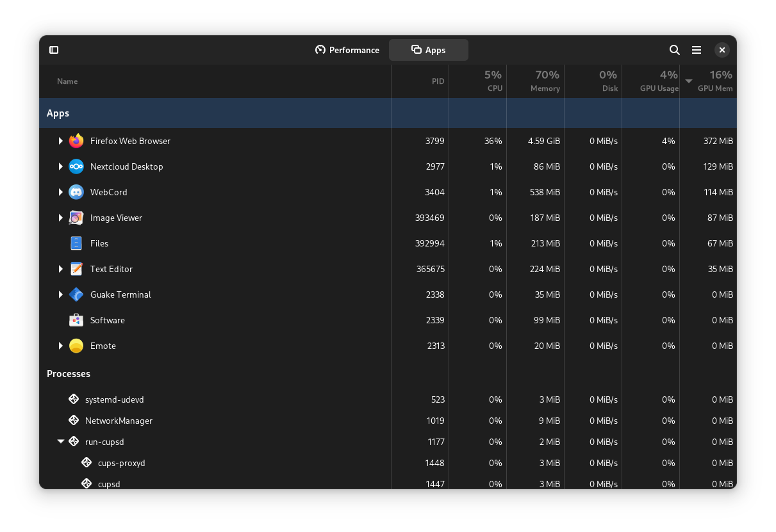The height and width of the screenshot is (532, 776).
Task: Click Text Editor memory 224 MiB
Action: click(x=545, y=269)
